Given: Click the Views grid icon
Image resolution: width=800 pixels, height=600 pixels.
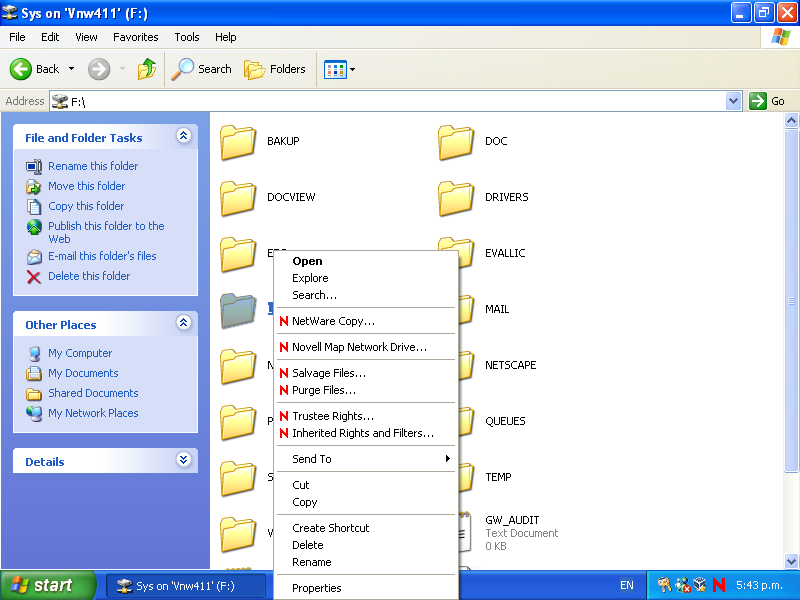Looking at the screenshot, I should click(x=335, y=69).
